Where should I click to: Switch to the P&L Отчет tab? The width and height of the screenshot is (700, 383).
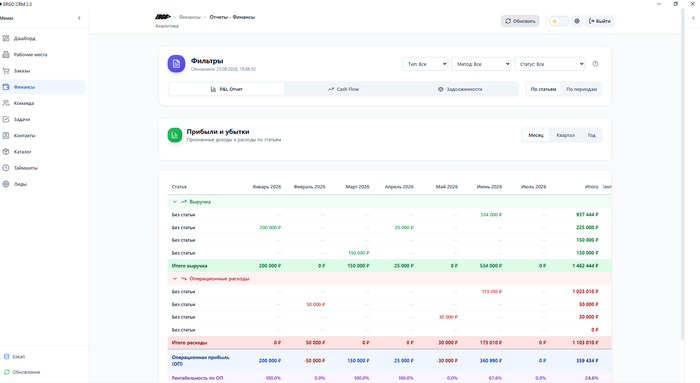pos(226,89)
